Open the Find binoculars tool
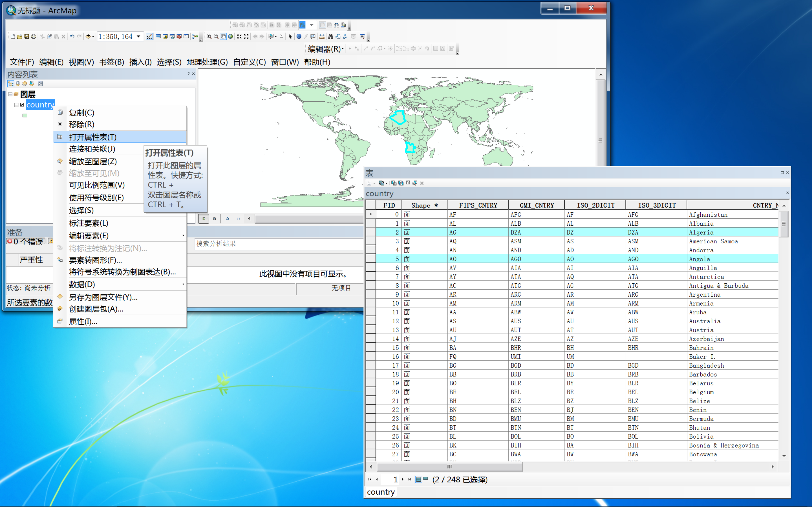This screenshot has height=507, width=812. (x=330, y=37)
